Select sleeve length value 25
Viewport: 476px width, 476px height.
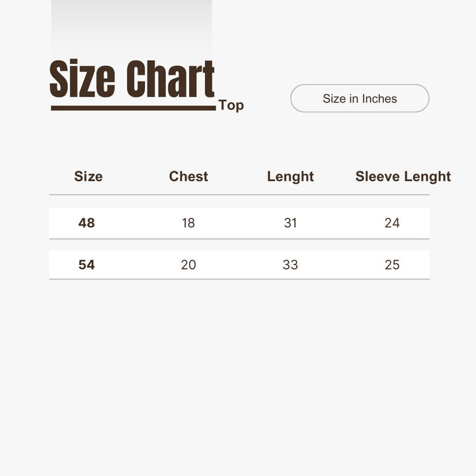click(x=392, y=264)
